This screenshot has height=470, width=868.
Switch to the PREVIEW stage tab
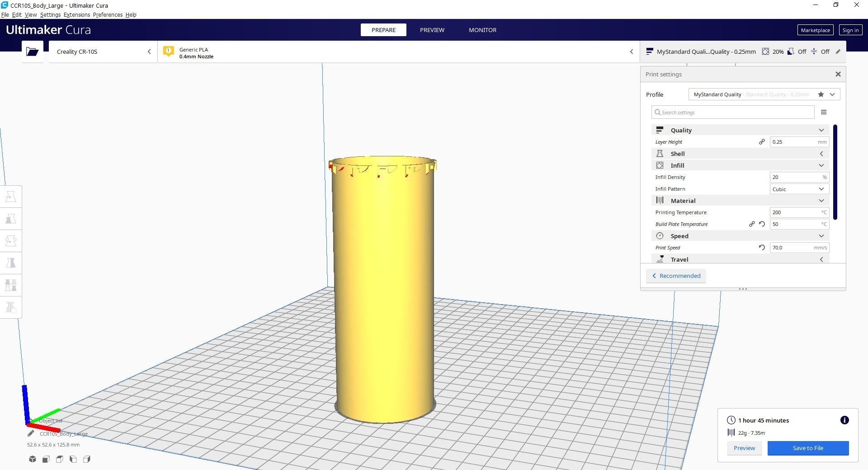tap(432, 30)
